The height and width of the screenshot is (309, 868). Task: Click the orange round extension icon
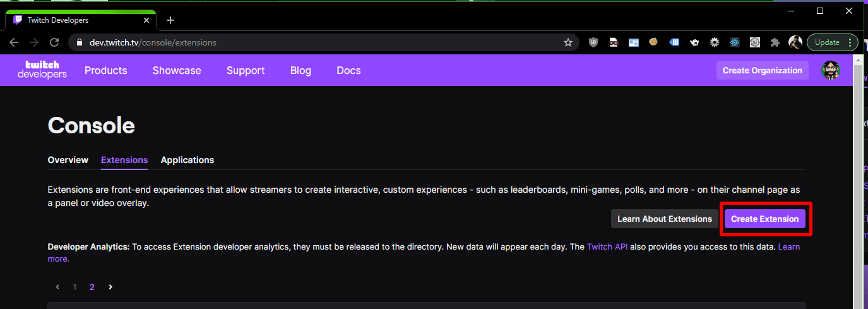coord(654,42)
